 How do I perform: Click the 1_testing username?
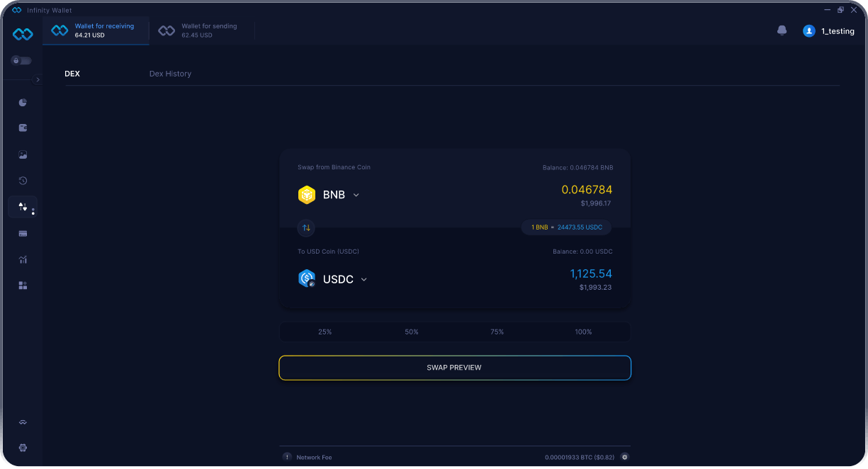(x=838, y=31)
